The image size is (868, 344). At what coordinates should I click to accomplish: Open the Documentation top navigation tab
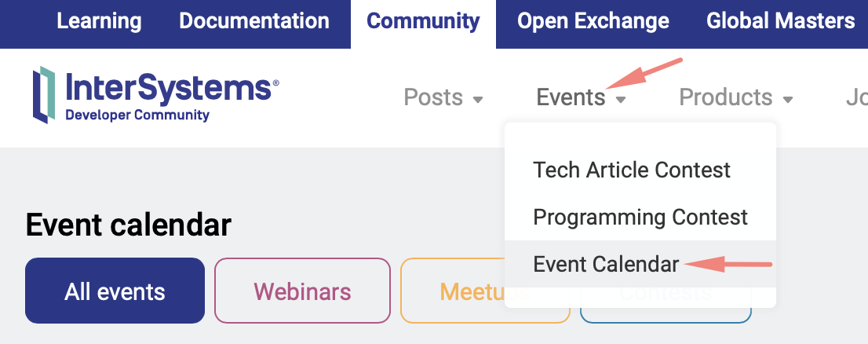point(254,21)
